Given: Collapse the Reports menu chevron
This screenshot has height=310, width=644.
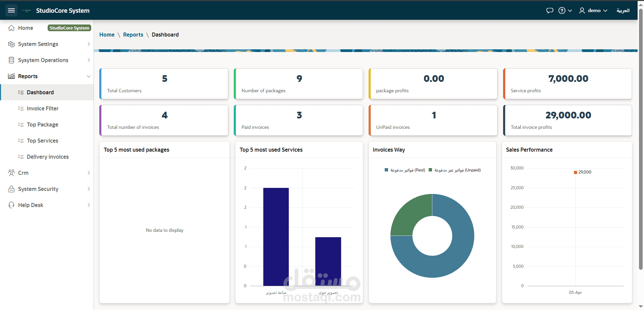Looking at the screenshot, I should click(x=89, y=76).
